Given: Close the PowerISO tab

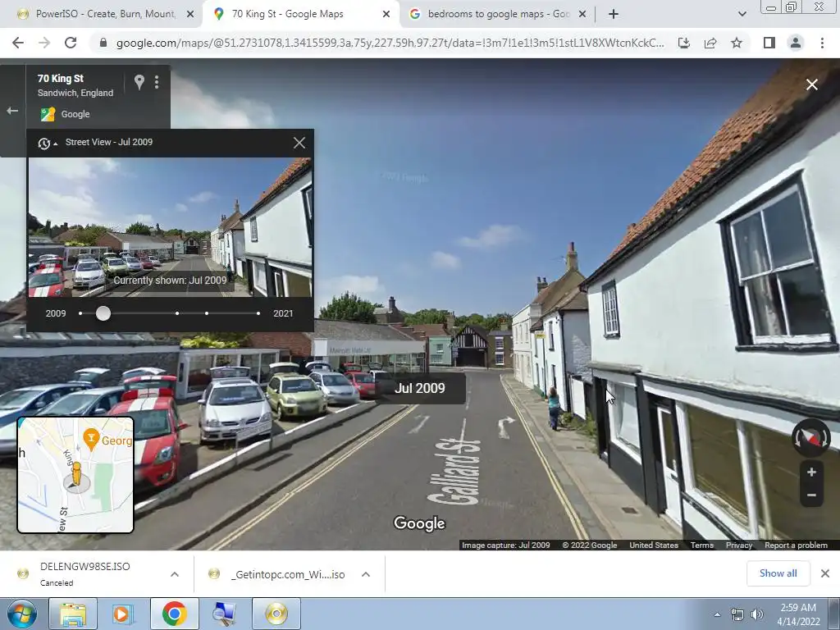Looking at the screenshot, I should [190, 15].
